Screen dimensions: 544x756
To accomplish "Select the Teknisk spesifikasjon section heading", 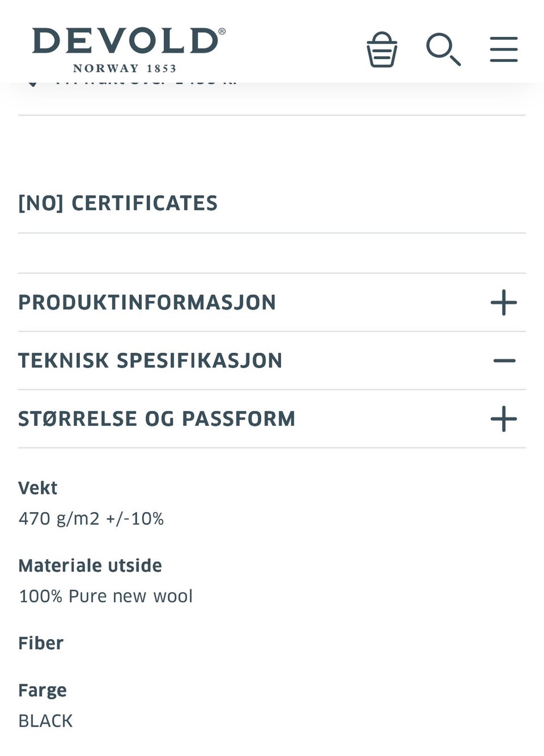I will pyautogui.click(x=150, y=361).
